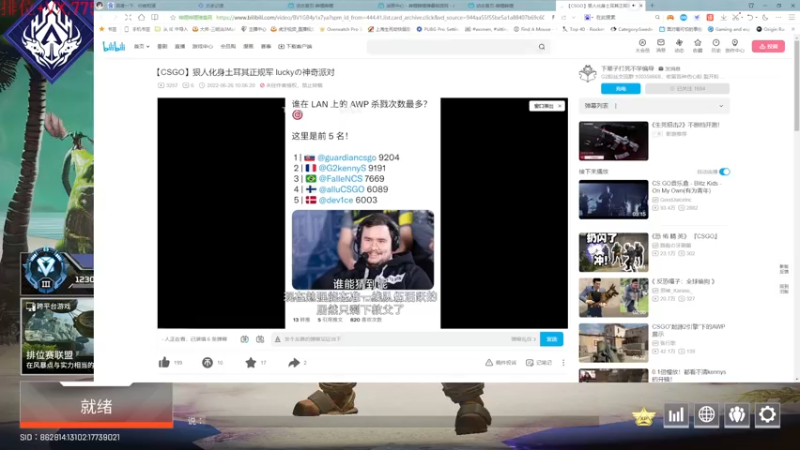Open 漫画 in bilibili navigation
This screenshot has width=800, height=450.
tap(248, 46)
